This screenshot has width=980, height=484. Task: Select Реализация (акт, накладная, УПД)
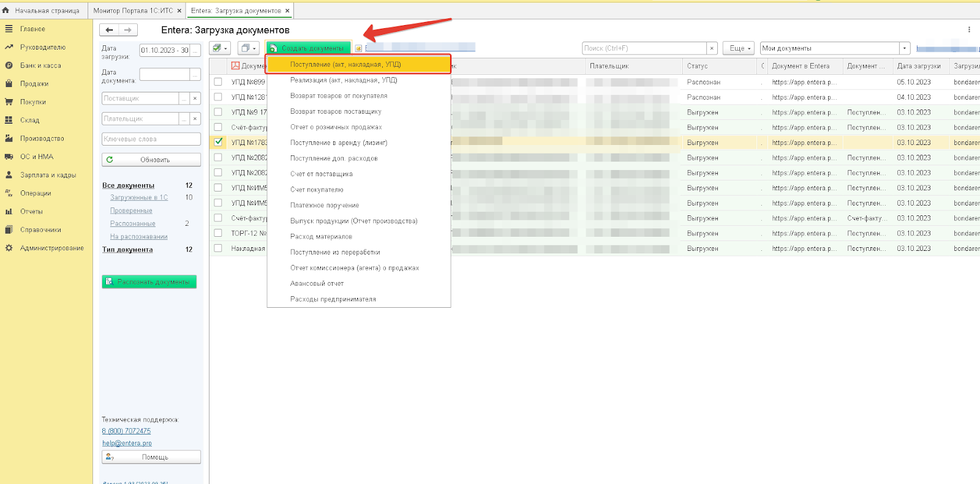(x=359, y=80)
